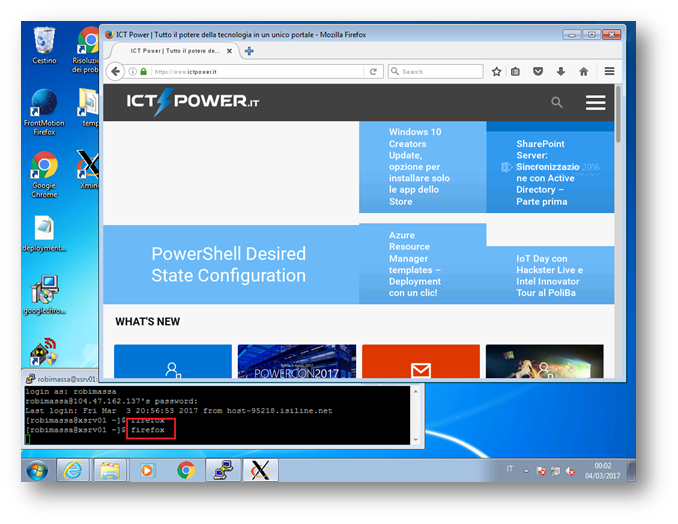Open the POWERCON2017 thumbnail card
The width and height of the screenshot is (678, 524).
tap(297, 361)
